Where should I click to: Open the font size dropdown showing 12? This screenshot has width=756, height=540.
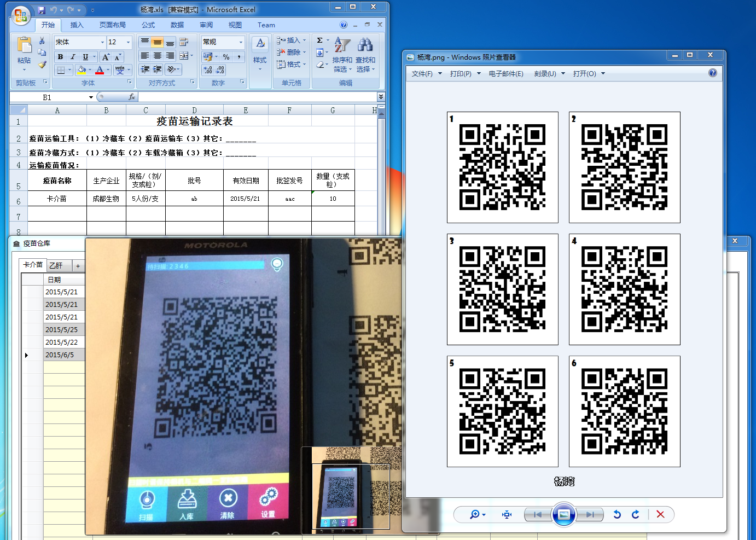tap(129, 42)
